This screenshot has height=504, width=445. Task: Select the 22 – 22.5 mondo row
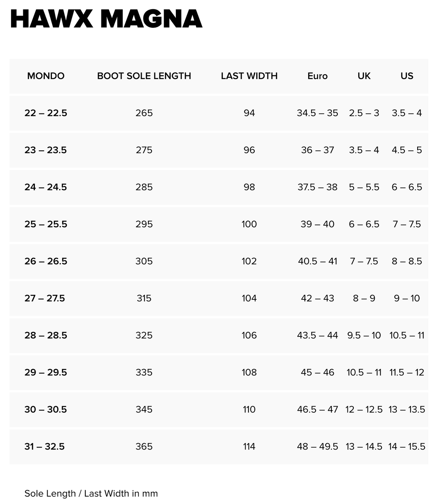tap(219, 113)
